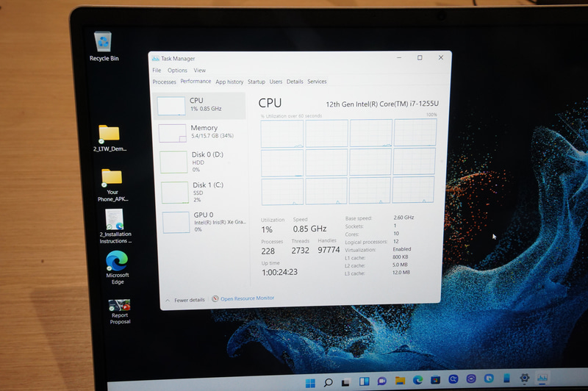Viewport: 588px width, 391px height.
Task: Open the Users tab
Action: (276, 82)
